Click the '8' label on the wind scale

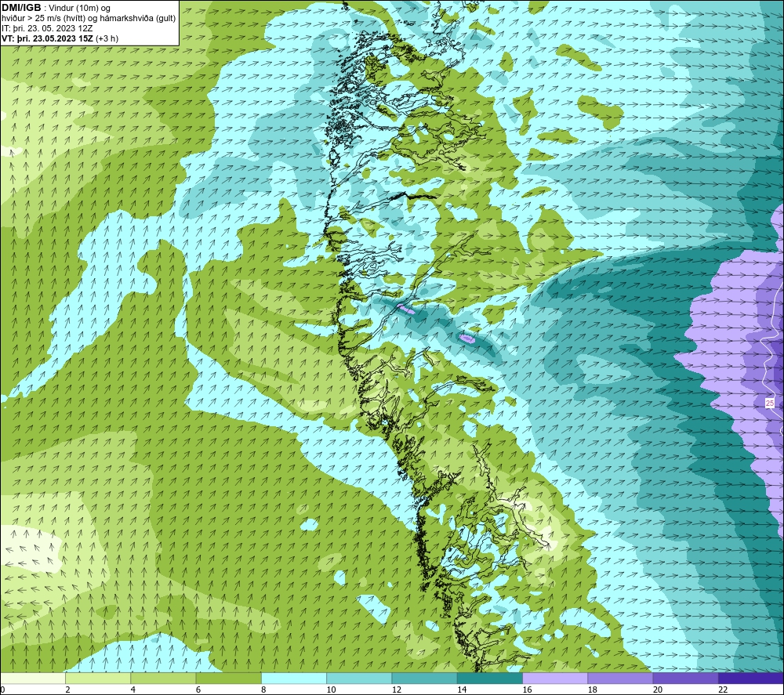pos(263,690)
